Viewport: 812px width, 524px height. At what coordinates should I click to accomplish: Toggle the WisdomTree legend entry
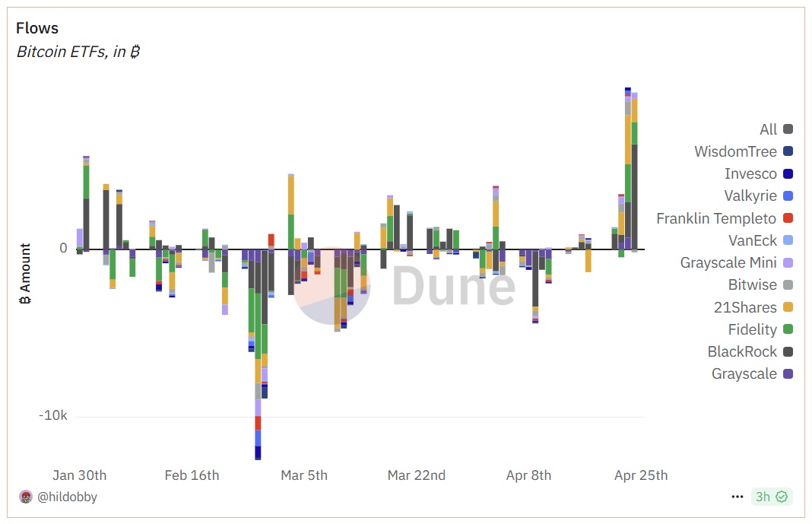pyautogui.click(x=735, y=151)
